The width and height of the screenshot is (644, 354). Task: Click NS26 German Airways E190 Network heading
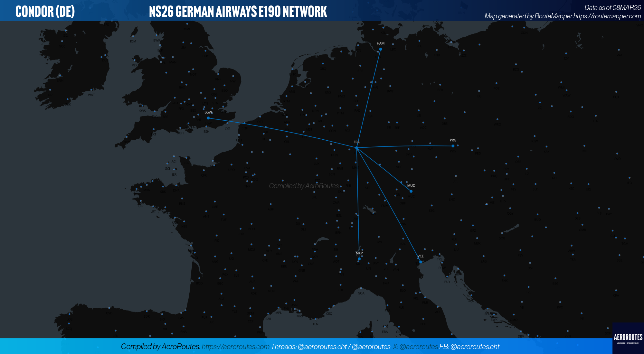tap(238, 12)
